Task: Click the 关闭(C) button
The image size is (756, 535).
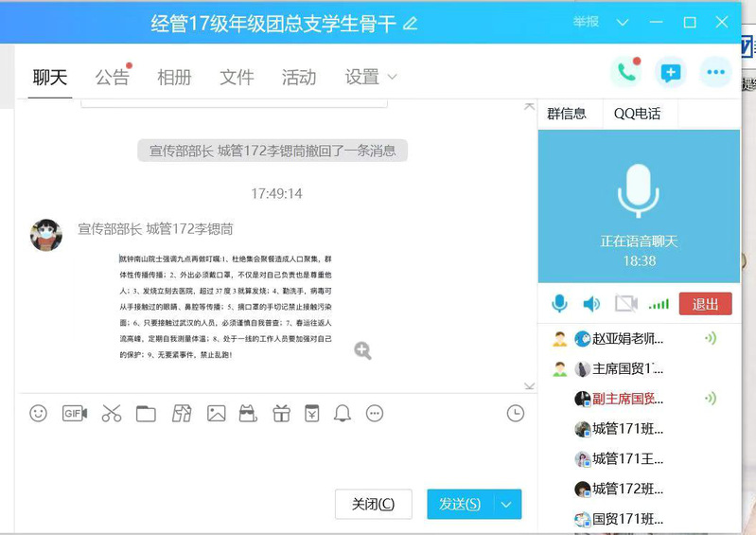Action: point(373,505)
